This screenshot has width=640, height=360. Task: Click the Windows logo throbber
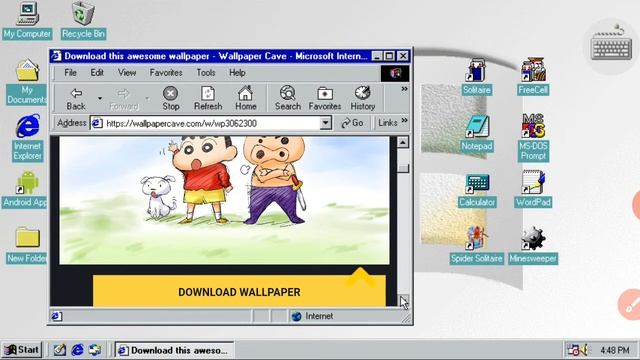click(395, 73)
